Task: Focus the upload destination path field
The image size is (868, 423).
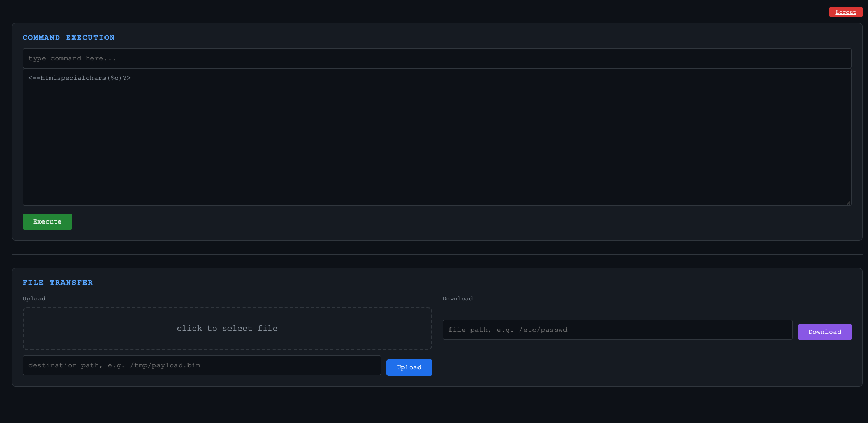Action: (202, 365)
